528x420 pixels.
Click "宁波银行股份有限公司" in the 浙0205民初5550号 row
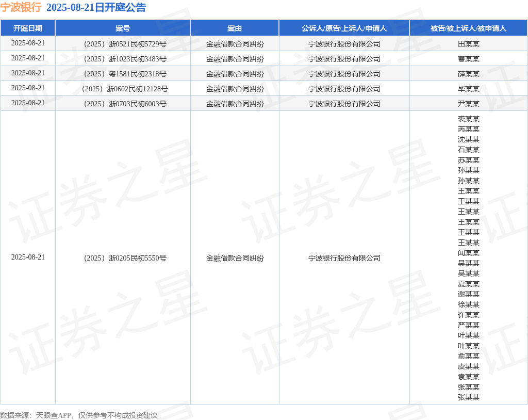[344, 258]
